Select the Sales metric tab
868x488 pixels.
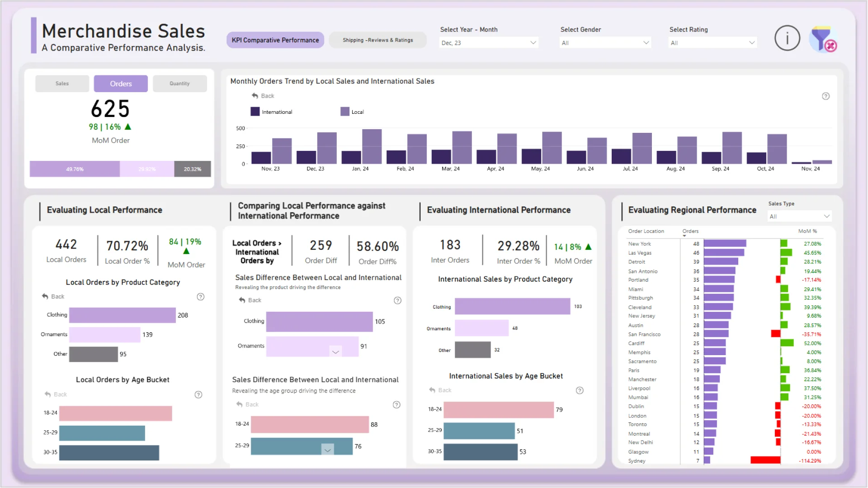pos(62,84)
